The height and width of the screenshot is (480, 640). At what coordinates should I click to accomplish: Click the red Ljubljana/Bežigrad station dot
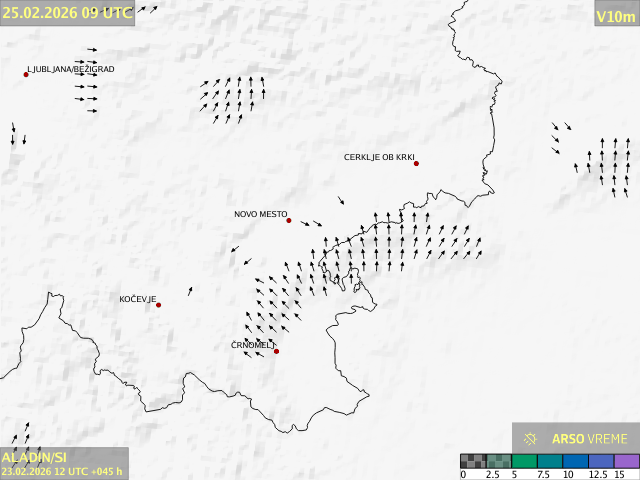26,74
